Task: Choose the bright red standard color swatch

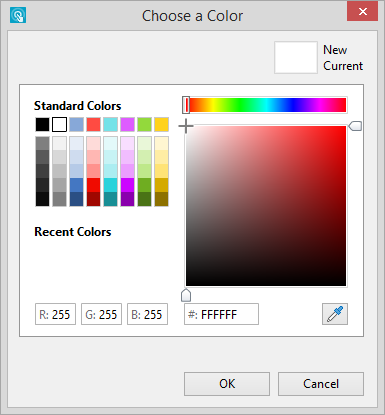Action: 93,124
